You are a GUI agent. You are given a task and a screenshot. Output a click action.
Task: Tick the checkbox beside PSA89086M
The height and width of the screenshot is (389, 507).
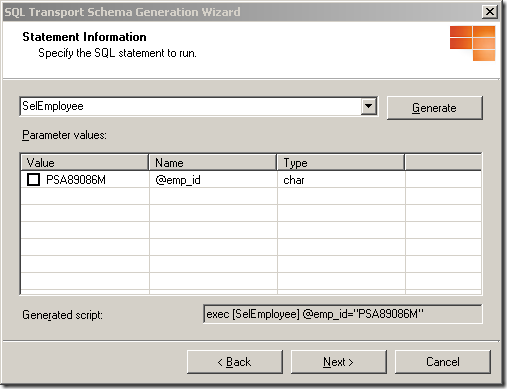click(x=33, y=180)
